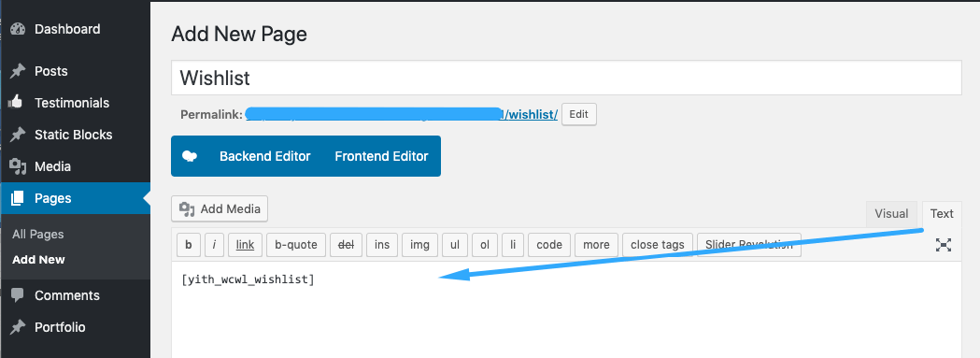Screen dimensions: 980x358
Task: Focus the Wishlist page title field
Action: click(x=566, y=79)
